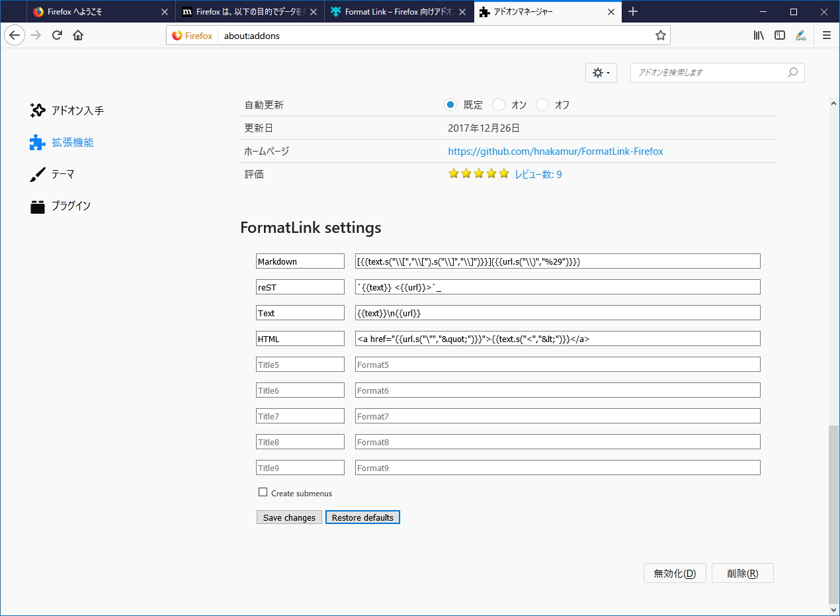Image resolution: width=840 pixels, height=616 pixels.
Task: Open the プラグイン section
Action: [x=68, y=206]
